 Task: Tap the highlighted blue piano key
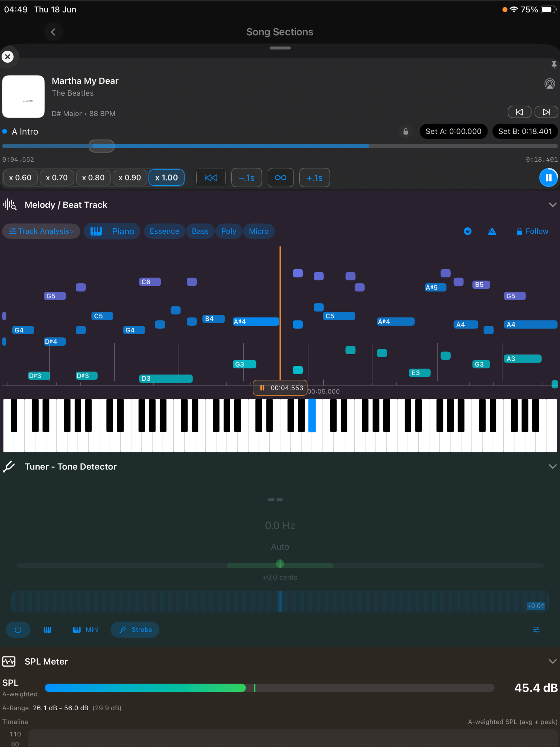(312, 415)
